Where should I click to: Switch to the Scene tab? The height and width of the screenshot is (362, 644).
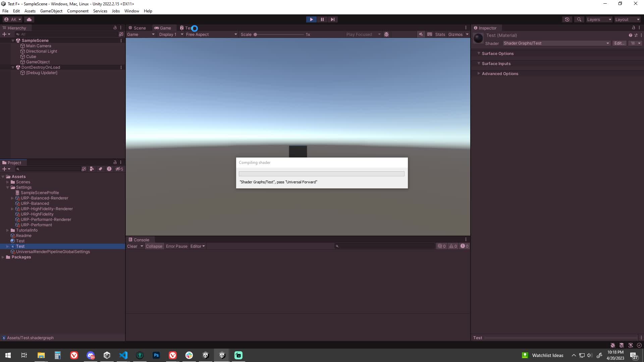[x=137, y=28]
